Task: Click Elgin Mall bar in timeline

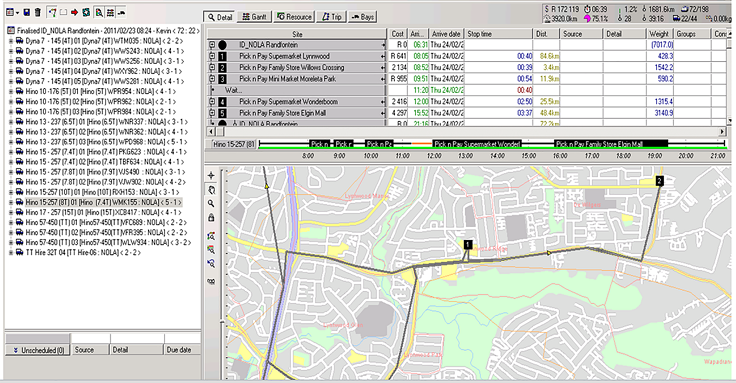Action: coord(611,144)
